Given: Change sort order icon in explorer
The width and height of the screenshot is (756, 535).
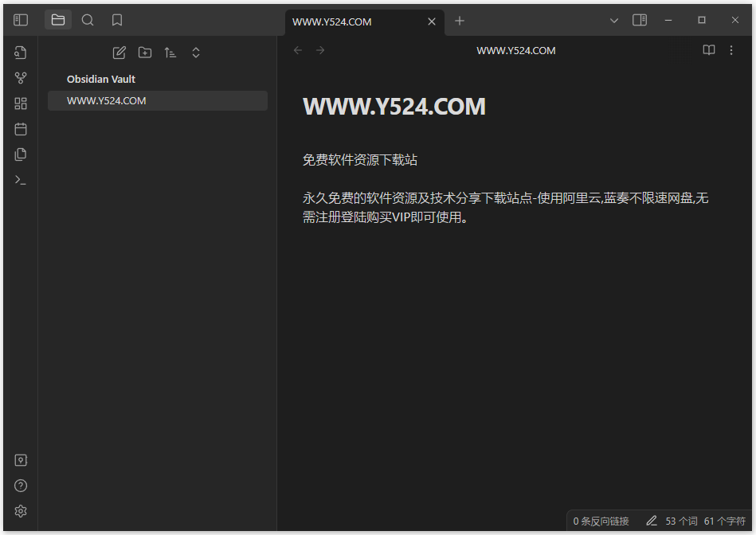Looking at the screenshot, I should coord(170,53).
